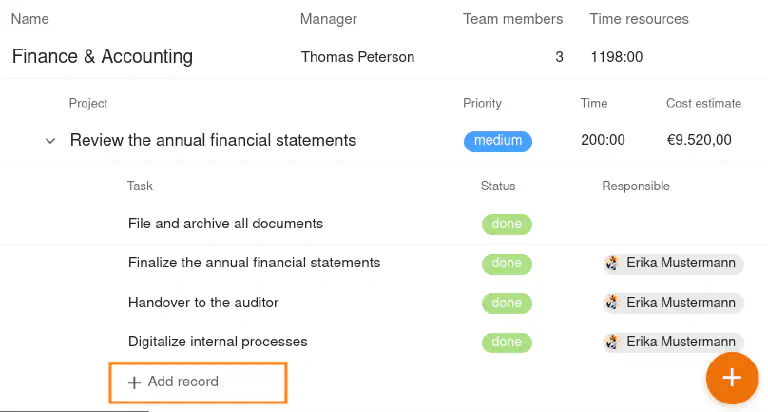Click the File and archive all documents task
This screenshot has width=768, height=412.
click(x=225, y=223)
